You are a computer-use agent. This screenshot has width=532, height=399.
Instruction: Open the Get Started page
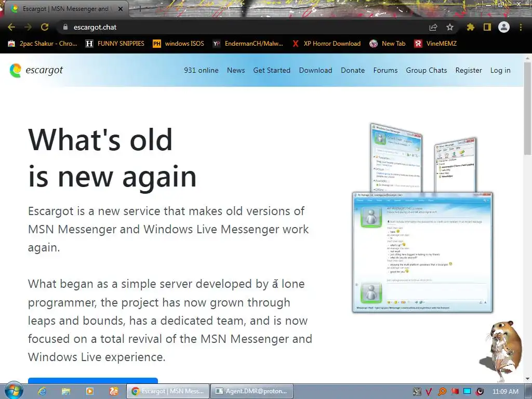tap(272, 70)
